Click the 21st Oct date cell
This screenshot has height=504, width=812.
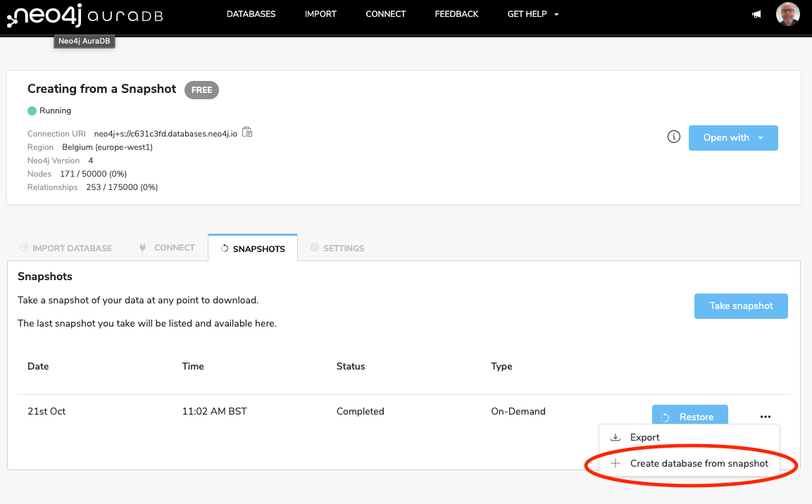click(46, 411)
